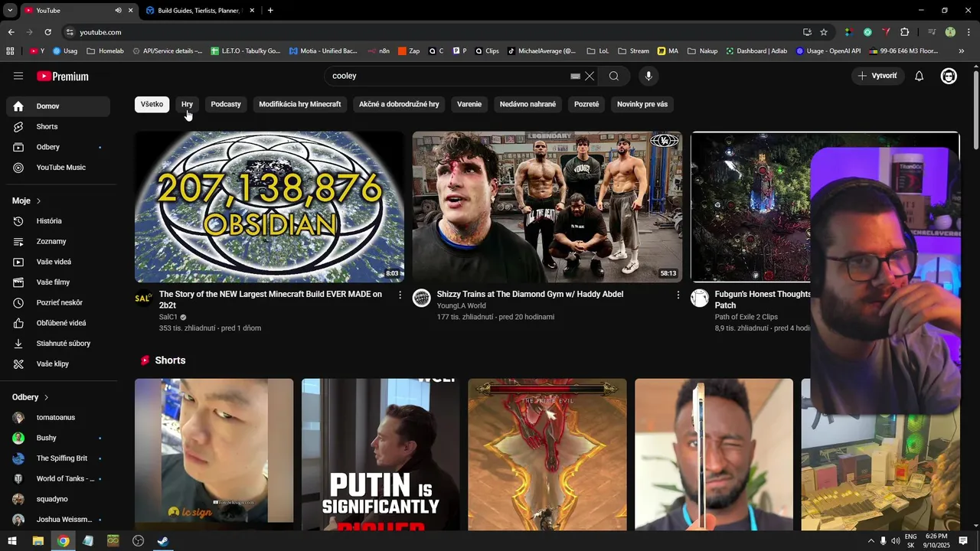This screenshot has height=551, width=980.
Task: Open options menu for Shizzy Trains video
Action: 678,295
